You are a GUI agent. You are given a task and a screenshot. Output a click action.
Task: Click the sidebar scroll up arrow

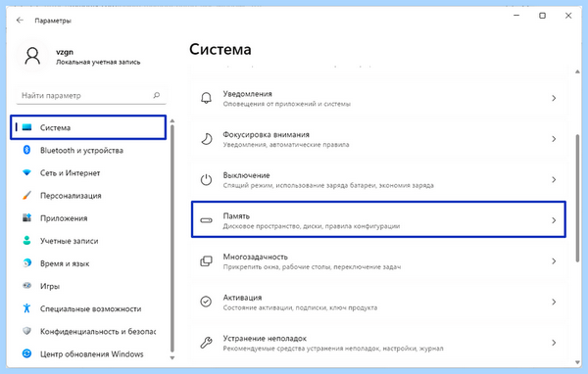(172, 120)
